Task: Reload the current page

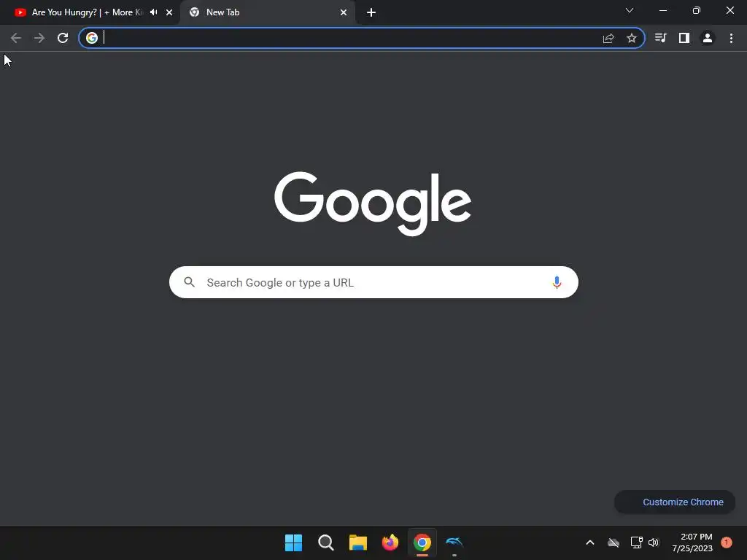Action: click(63, 38)
